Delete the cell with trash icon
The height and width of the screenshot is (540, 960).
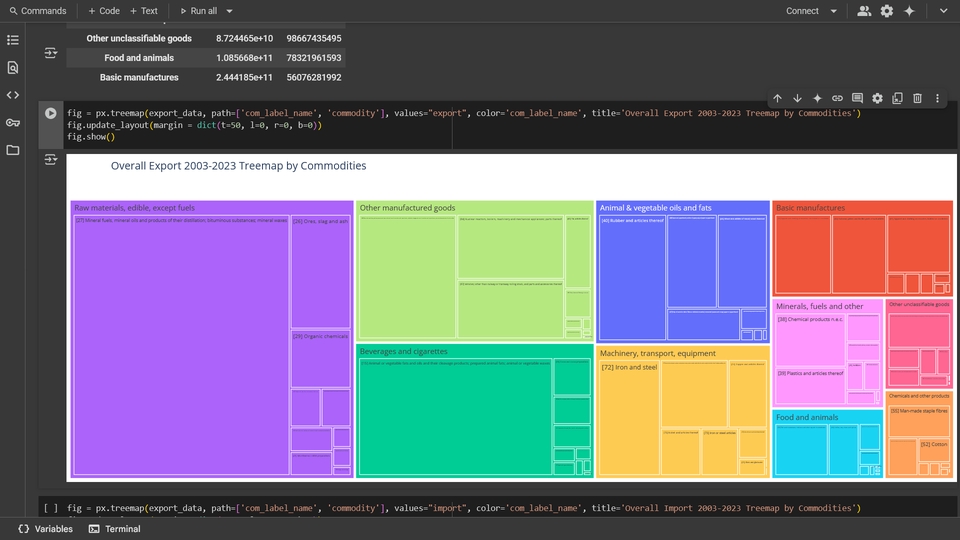tap(917, 98)
